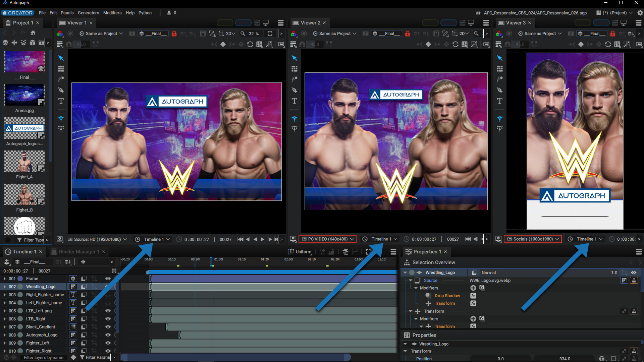Toggle visibility of Autograph_Logo layer
This screenshot has width=644, height=362.
click(x=108, y=335)
